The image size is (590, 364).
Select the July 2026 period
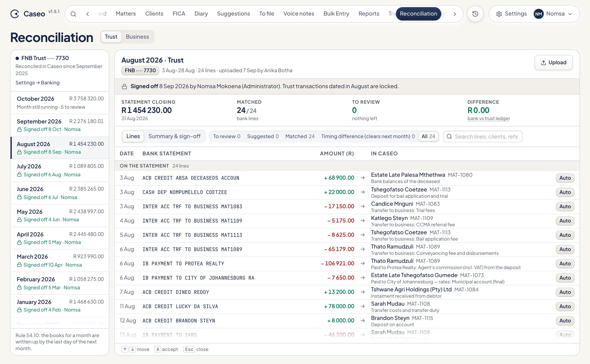[x=60, y=170]
